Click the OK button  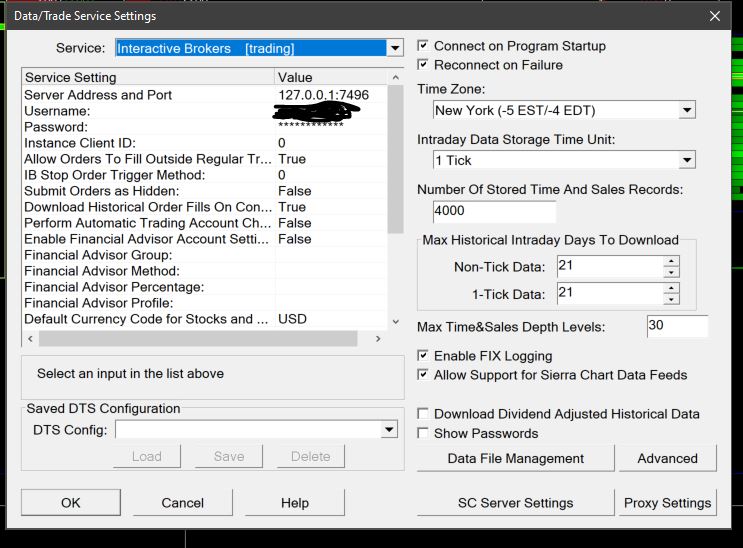pos(71,502)
